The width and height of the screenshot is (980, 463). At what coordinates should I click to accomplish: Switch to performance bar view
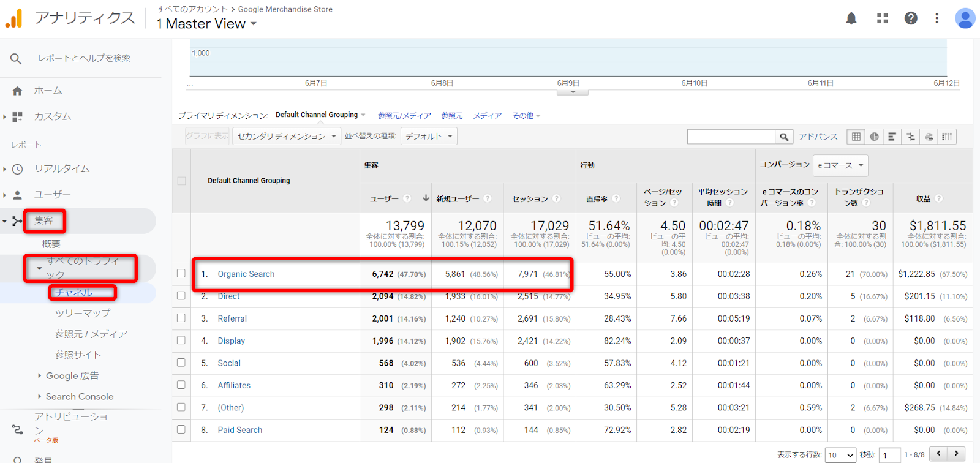coord(892,137)
